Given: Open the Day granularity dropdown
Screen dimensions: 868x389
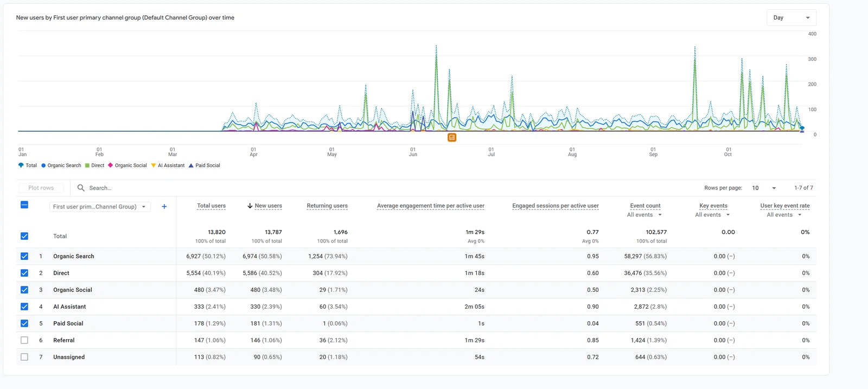Looking at the screenshot, I should [x=792, y=18].
